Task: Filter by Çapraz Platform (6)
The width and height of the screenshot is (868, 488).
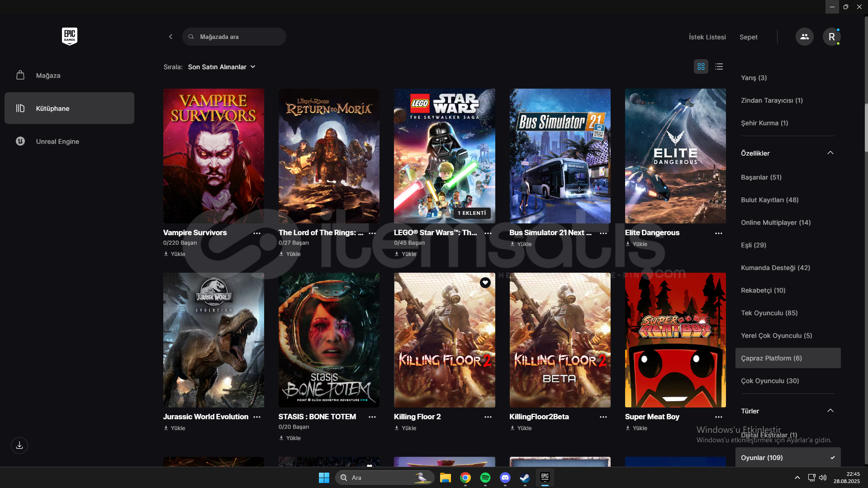Action: click(x=787, y=358)
